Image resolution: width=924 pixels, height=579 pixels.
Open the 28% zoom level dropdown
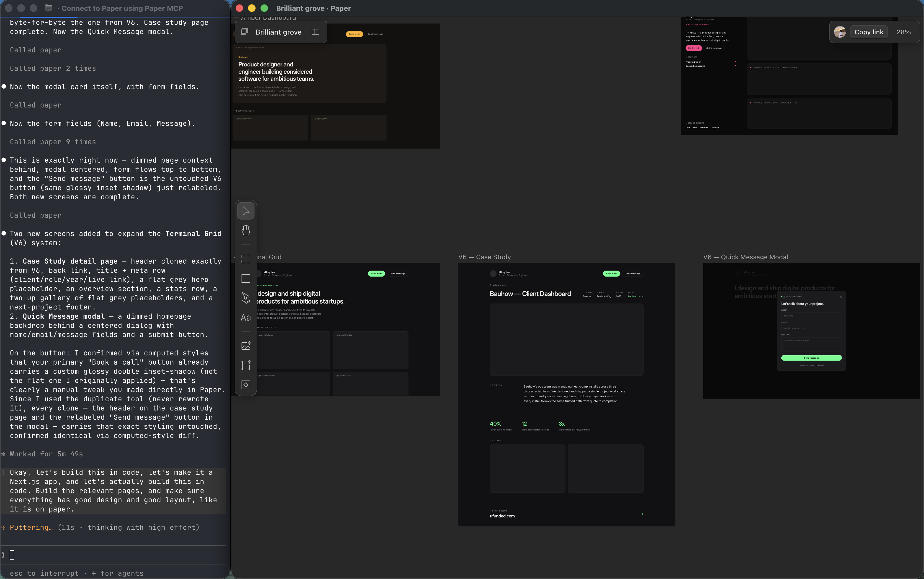903,32
